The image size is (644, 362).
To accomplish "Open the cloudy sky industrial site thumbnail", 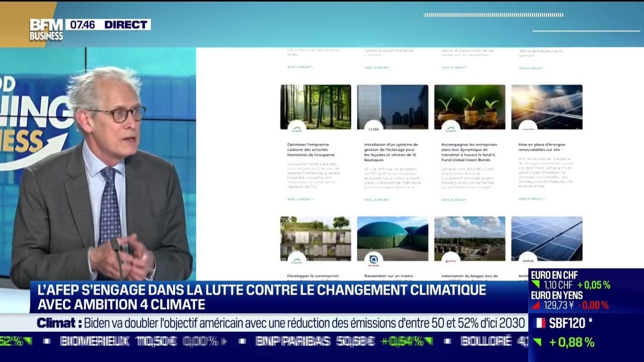I will 470,239.
